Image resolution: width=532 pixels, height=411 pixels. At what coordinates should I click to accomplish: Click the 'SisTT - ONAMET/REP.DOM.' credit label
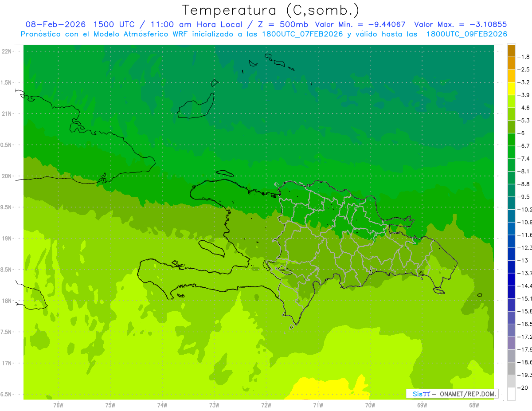[x=452, y=394]
